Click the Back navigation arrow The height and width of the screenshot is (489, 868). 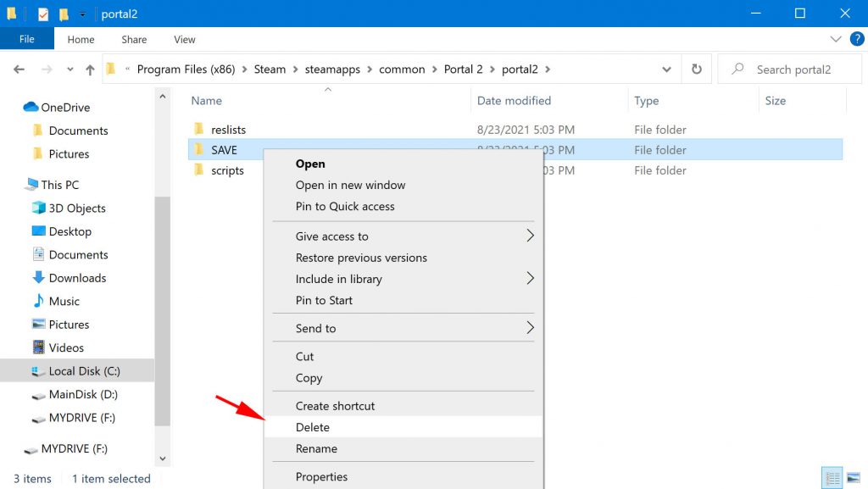tap(19, 69)
